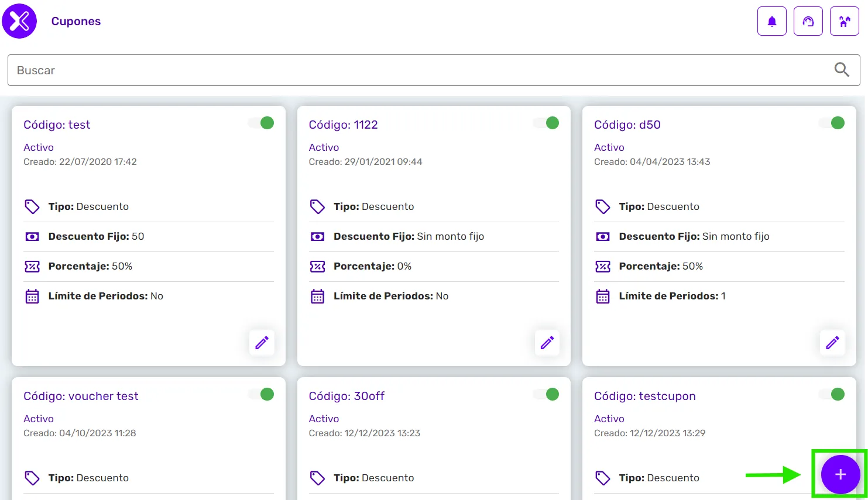This screenshot has height=500, width=868.
Task: Click the calendar icon in 'test' card
Action: (x=32, y=296)
